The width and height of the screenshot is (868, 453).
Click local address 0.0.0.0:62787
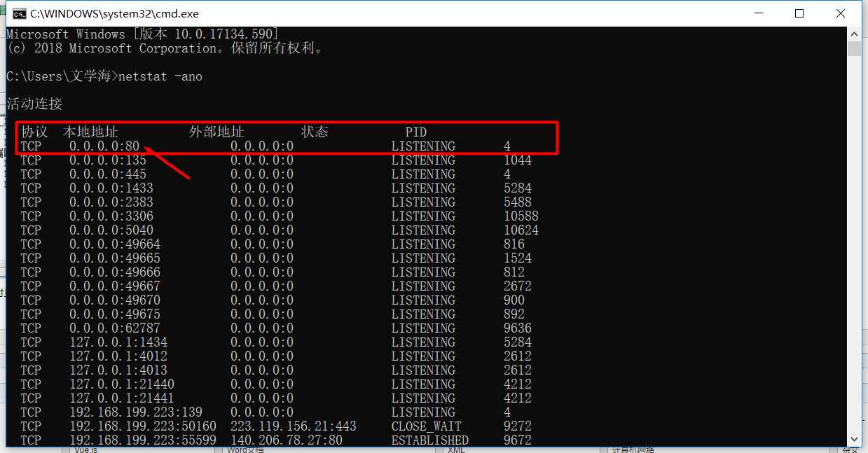tap(115, 328)
